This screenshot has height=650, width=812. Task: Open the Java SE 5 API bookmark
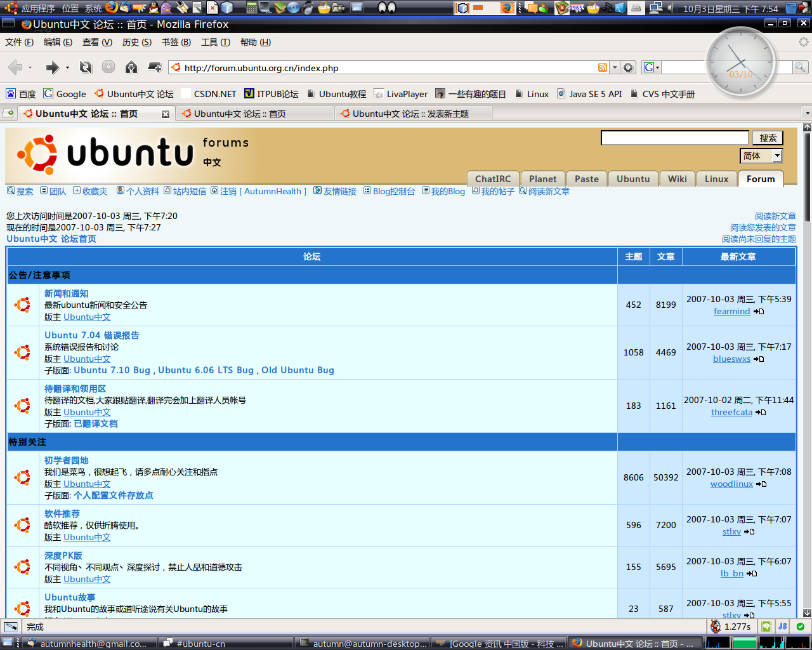[589, 94]
